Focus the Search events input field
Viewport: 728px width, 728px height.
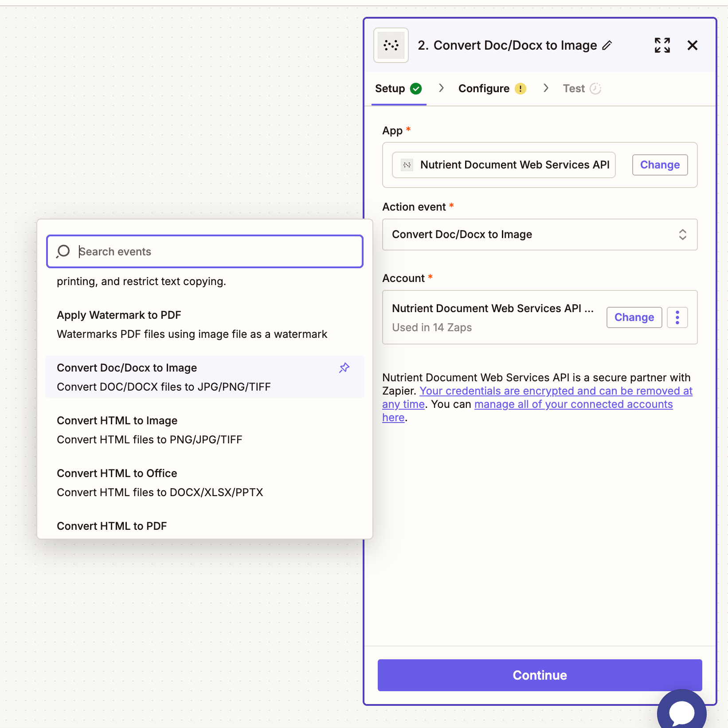point(205,251)
